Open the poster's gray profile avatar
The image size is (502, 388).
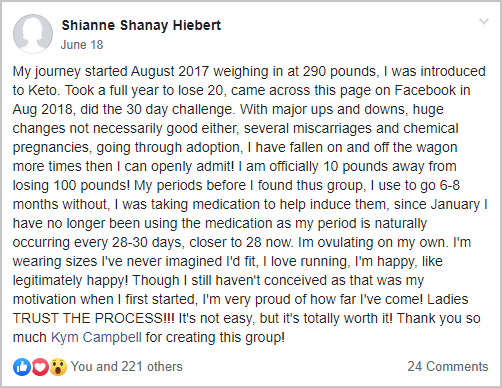(x=33, y=34)
